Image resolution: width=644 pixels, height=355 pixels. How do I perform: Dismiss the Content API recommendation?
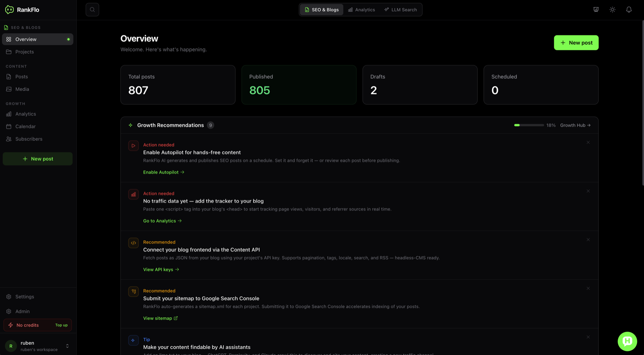click(x=588, y=240)
